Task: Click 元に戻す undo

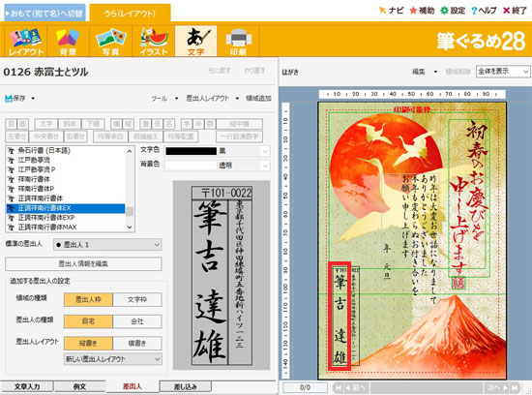Action: [x=220, y=71]
